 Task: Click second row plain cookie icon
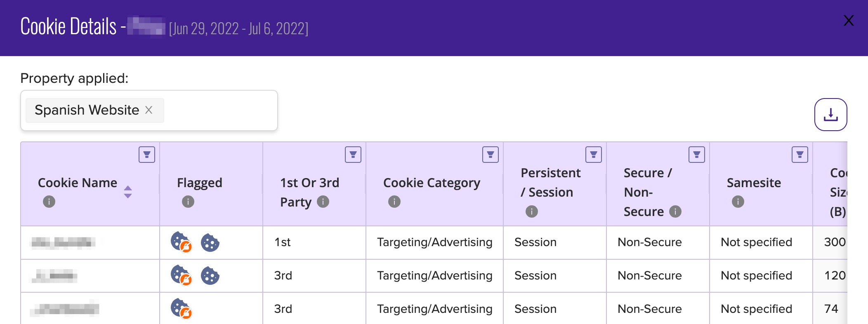[x=210, y=275]
